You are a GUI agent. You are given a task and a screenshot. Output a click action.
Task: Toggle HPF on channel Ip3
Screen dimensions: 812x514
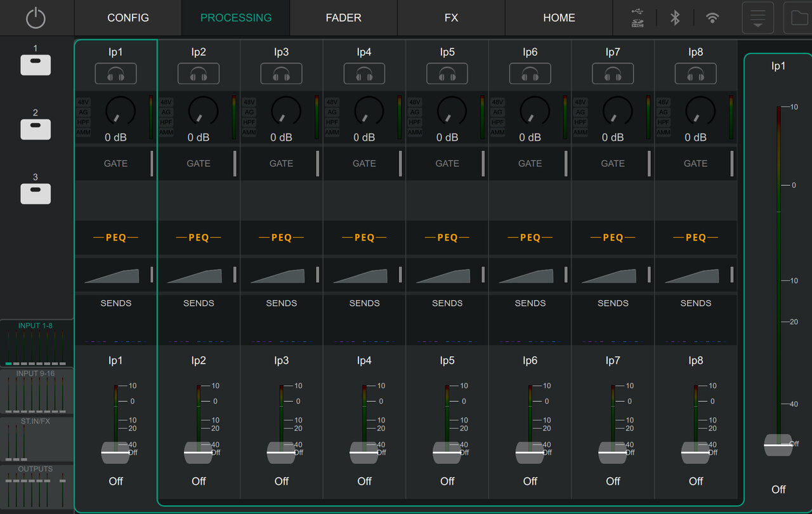click(x=249, y=122)
